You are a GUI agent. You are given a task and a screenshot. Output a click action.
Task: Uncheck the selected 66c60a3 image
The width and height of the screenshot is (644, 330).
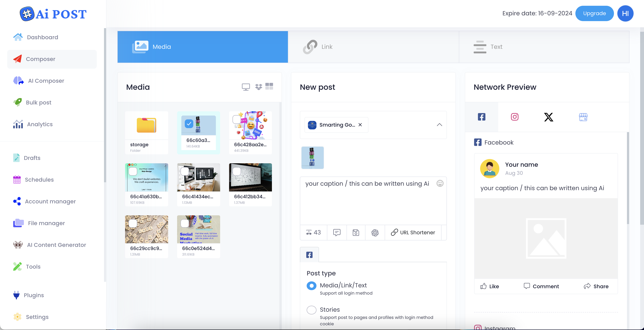point(189,123)
